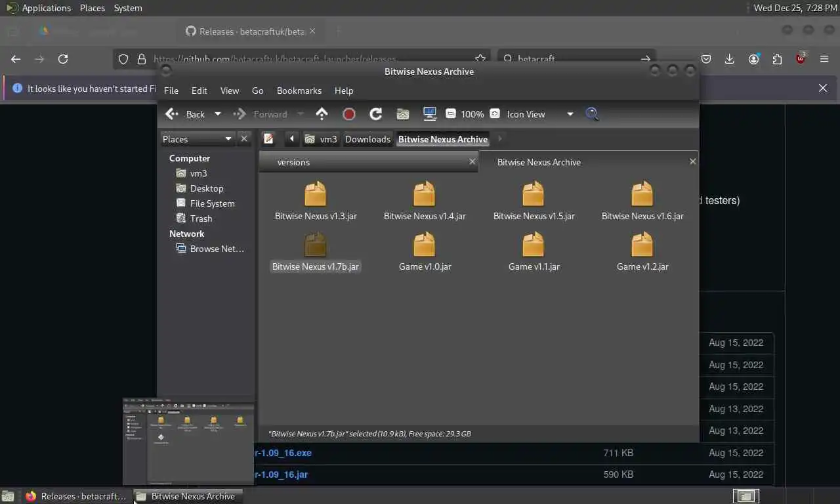Select Game v1.1.jar file icon
This screenshot has width=840, height=504.
pos(534,244)
